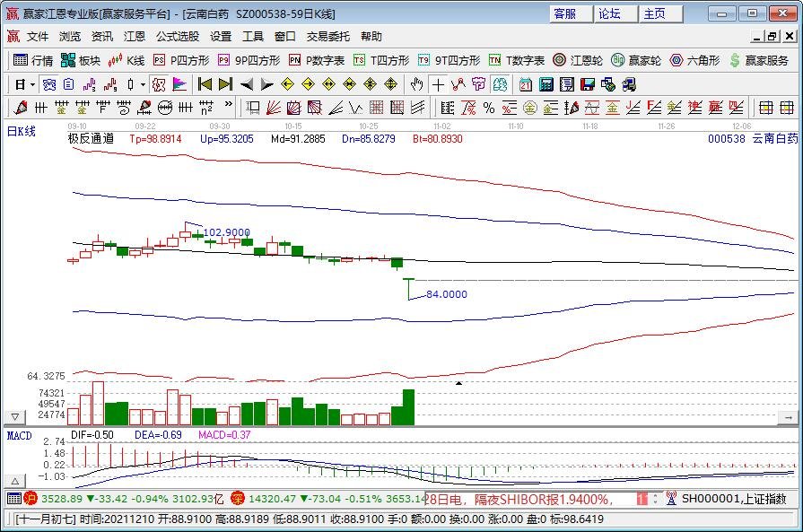Open the 交易委托 menu
The height and width of the screenshot is (532, 803).
(328, 37)
